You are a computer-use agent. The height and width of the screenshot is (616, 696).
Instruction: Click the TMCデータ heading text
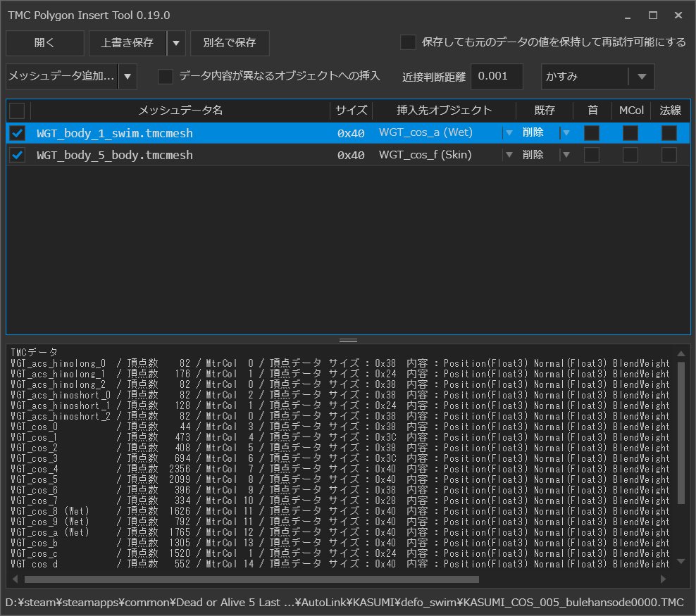[x=35, y=352]
